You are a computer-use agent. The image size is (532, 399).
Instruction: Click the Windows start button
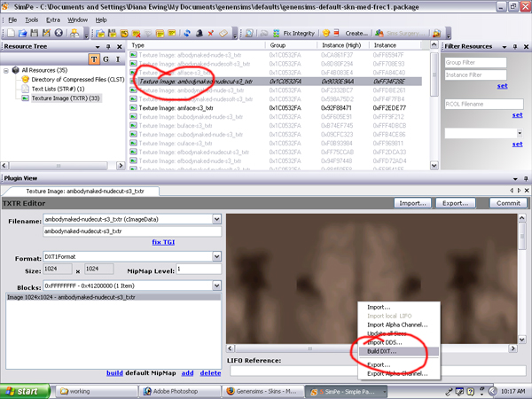tap(25, 391)
